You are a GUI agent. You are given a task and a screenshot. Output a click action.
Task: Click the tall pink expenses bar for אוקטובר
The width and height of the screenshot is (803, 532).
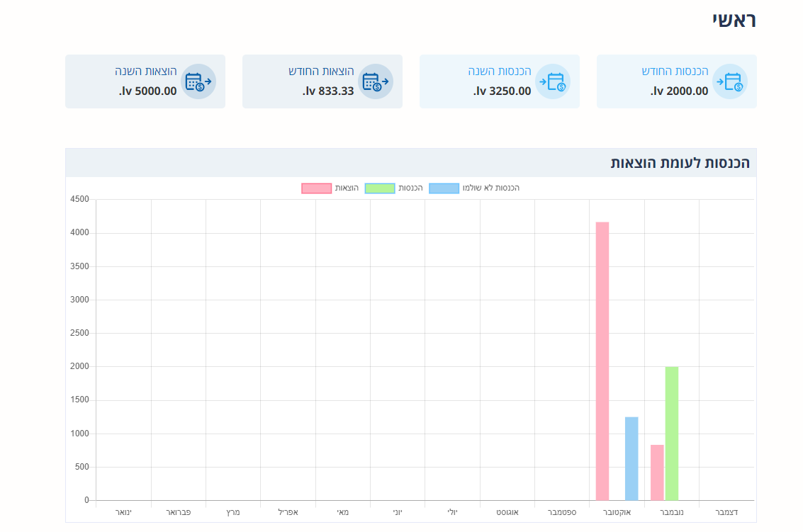pyautogui.click(x=602, y=361)
